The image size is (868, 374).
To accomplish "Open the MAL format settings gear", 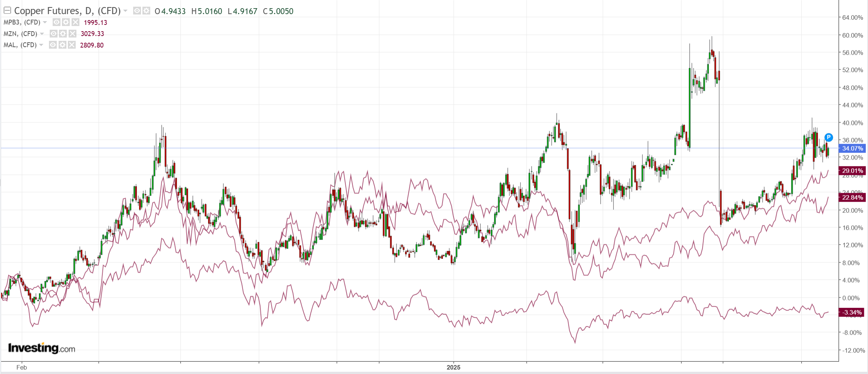I will (x=62, y=45).
